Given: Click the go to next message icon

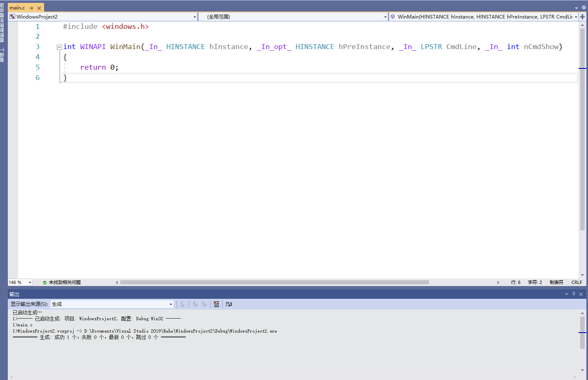Looking at the screenshot, I should click(x=204, y=304).
